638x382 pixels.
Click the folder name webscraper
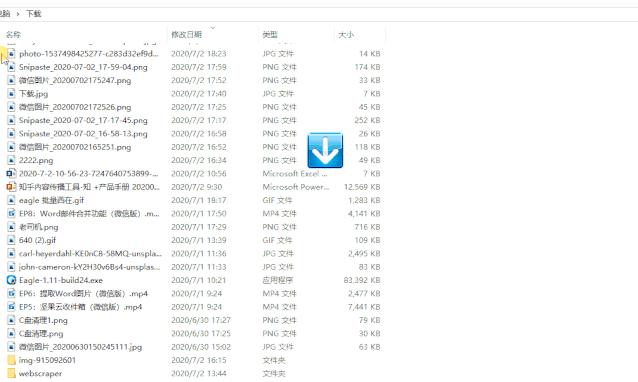click(40, 373)
